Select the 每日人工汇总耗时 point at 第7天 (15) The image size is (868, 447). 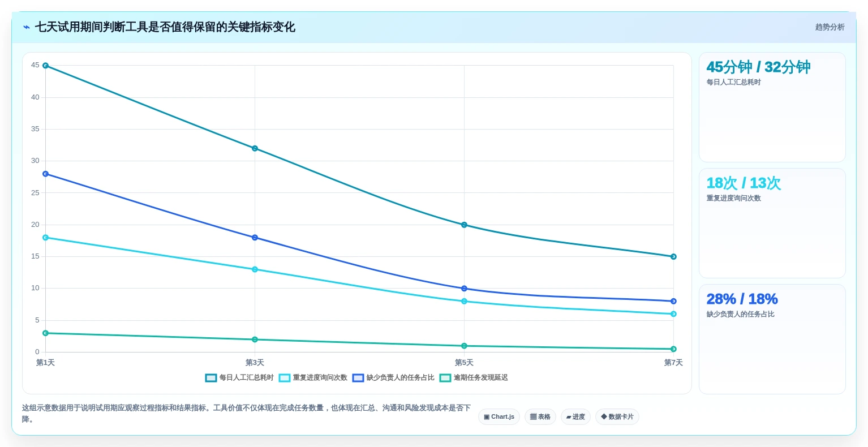click(673, 257)
